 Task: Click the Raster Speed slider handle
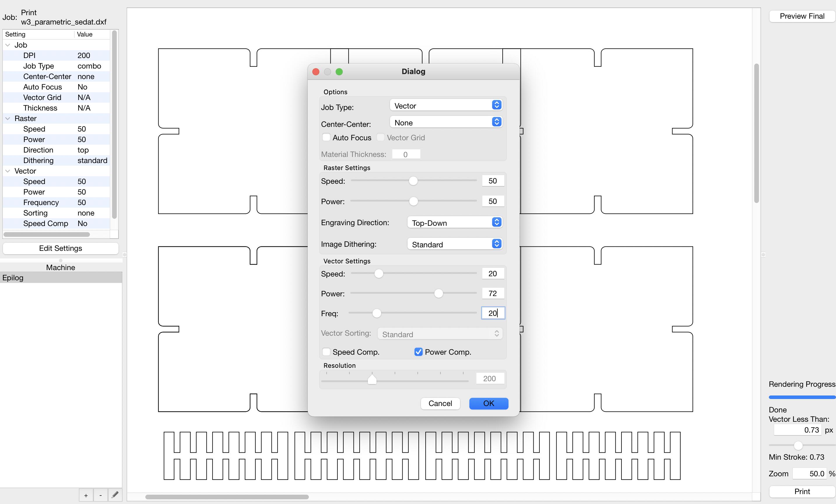click(x=413, y=181)
